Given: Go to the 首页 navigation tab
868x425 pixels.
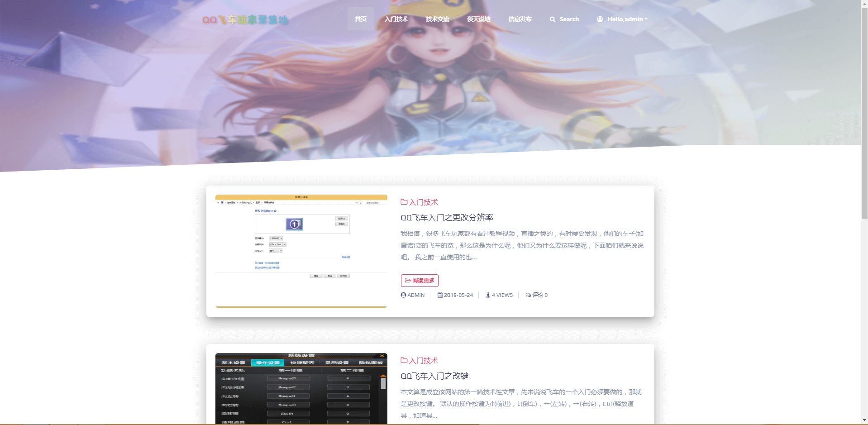Looking at the screenshot, I should 361,19.
